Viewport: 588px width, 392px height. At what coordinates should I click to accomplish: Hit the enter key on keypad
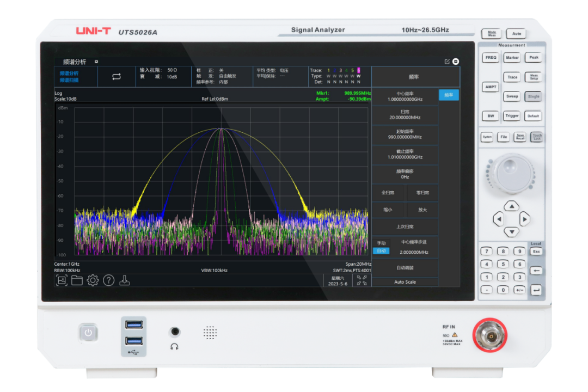(536, 290)
